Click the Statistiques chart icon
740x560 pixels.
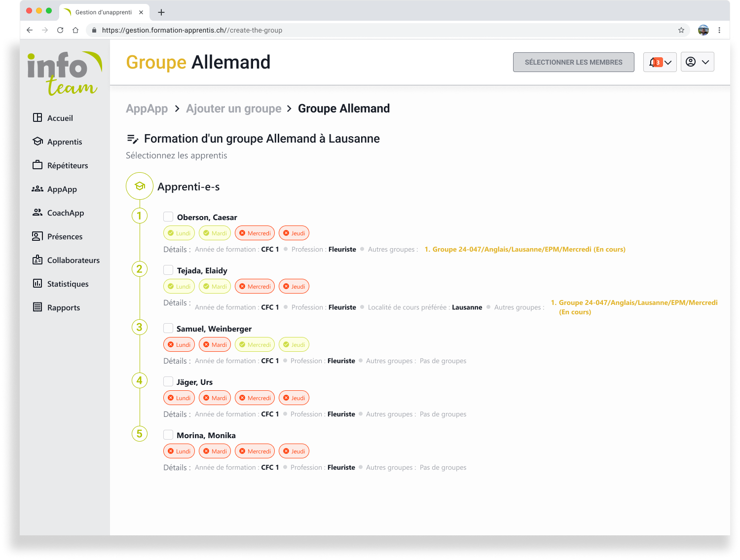pyautogui.click(x=37, y=283)
